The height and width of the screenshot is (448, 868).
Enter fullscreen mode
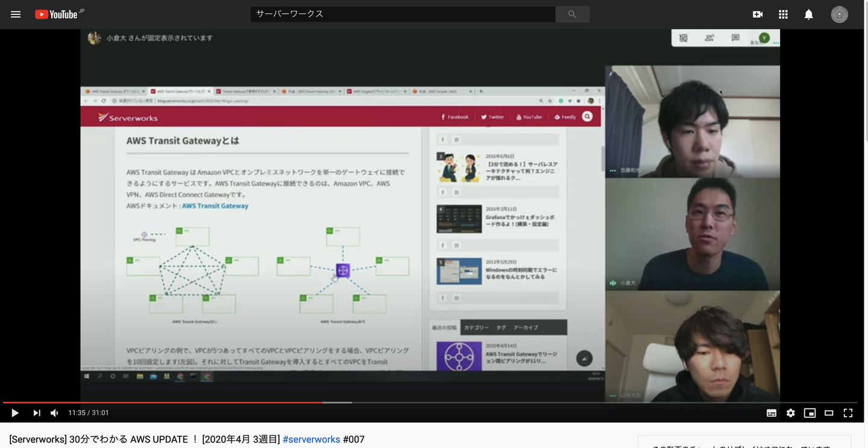pyautogui.click(x=848, y=413)
